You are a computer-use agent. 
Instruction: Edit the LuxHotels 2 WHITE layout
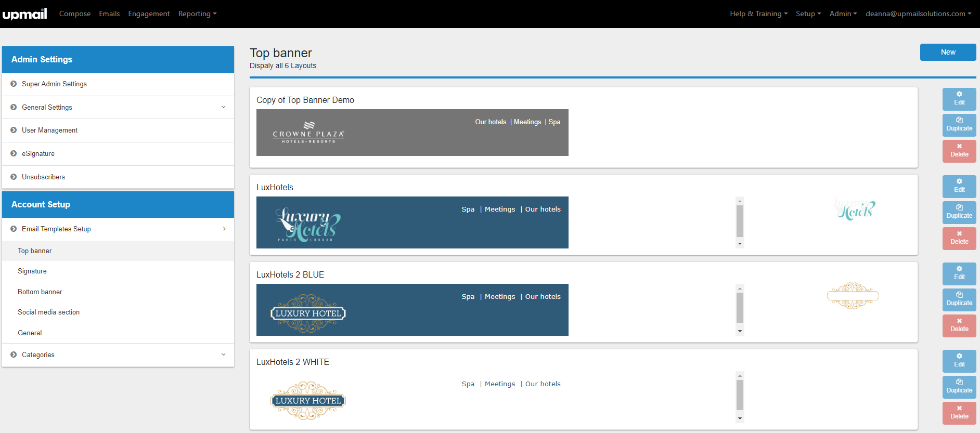959,361
